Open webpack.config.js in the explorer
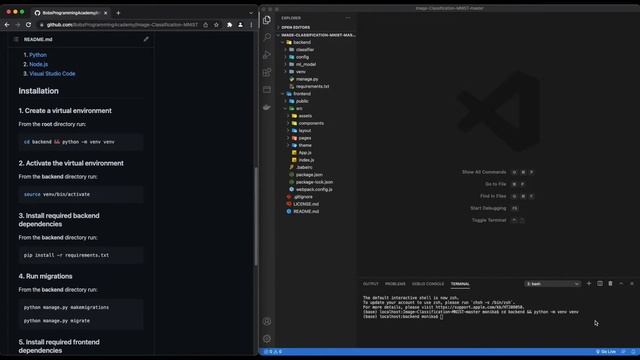The width and height of the screenshot is (640, 360). [314, 189]
